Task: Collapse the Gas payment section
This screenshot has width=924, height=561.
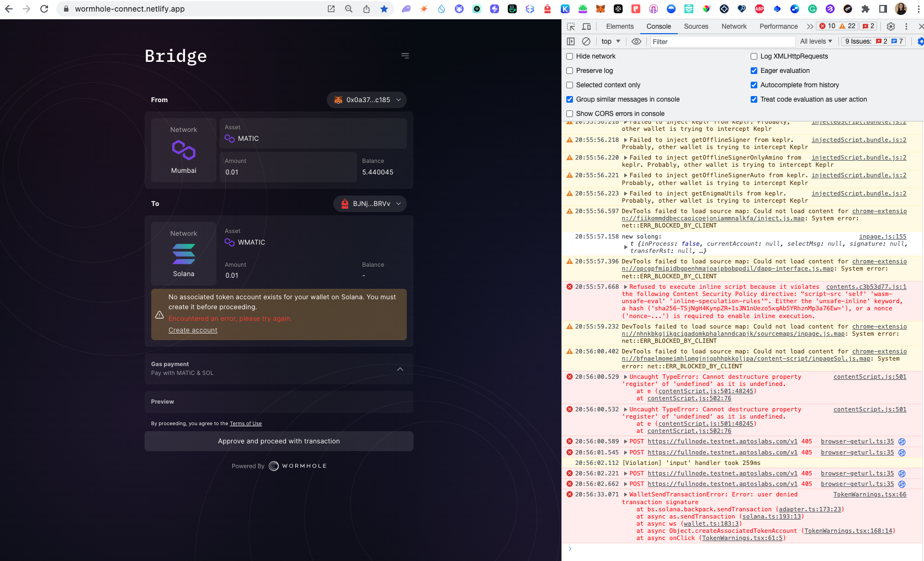Action: pyautogui.click(x=400, y=369)
